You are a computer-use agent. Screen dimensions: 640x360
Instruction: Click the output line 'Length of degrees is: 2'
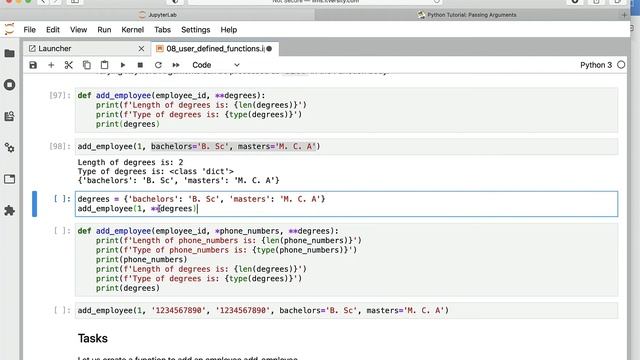(130, 162)
